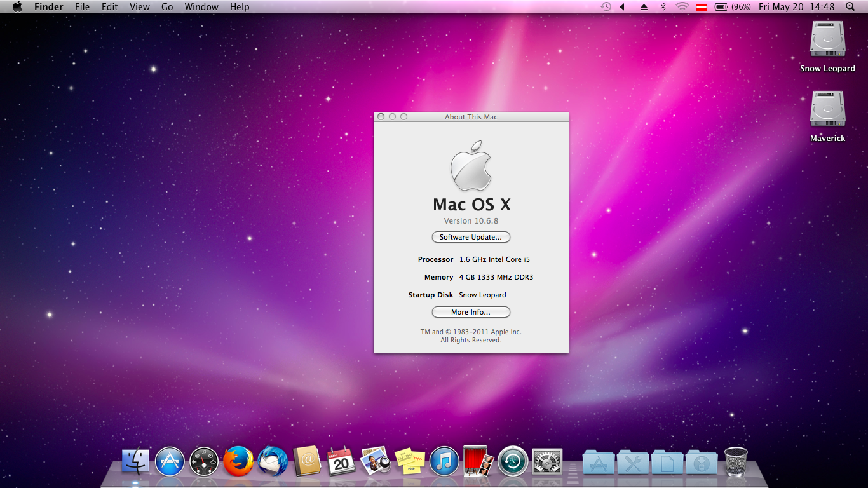This screenshot has width=868, height=488.
Task: Open the battery status menu
Action: (x=733, y=6)
